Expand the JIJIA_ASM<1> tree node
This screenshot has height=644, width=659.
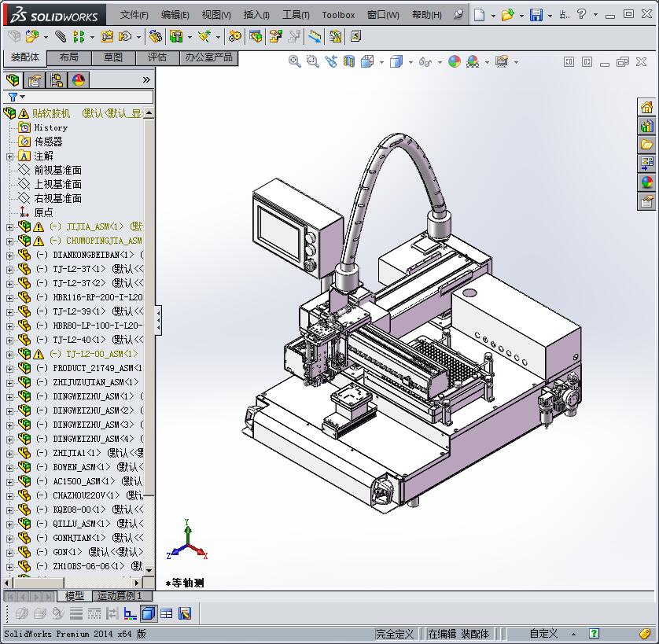(x=9, y=226)
